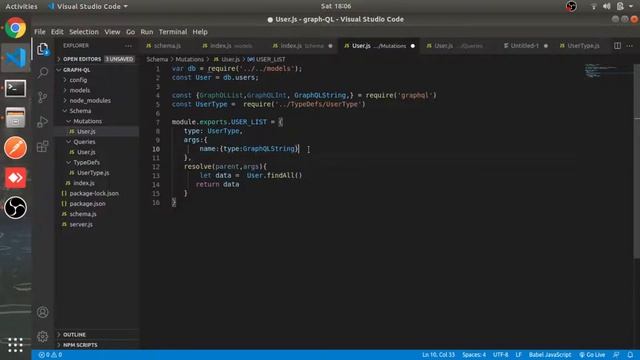Open the Run and Debug view
Viewport: 640px width, 360px height.
(42, 122)
